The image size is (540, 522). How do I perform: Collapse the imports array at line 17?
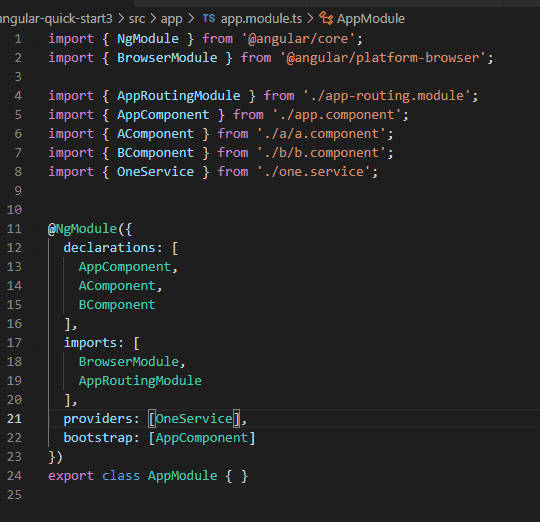(38, 343)
